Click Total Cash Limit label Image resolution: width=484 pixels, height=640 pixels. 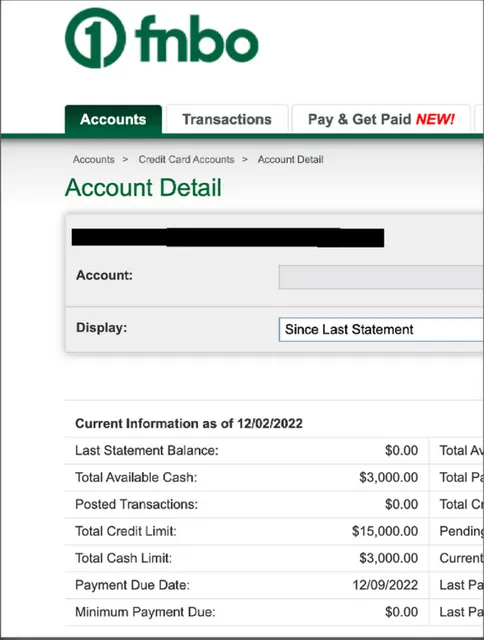point(124,558)
